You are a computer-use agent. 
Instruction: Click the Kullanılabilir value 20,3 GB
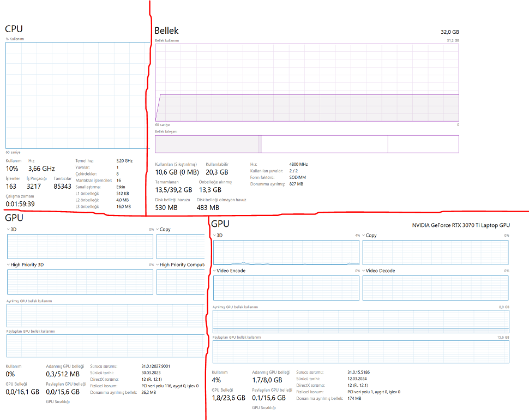click(x=217, y=172)
